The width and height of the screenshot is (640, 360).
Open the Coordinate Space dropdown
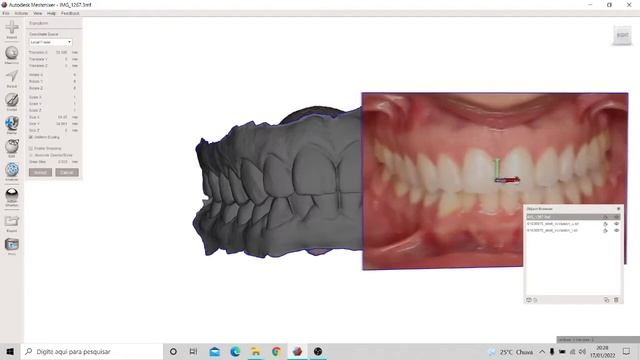point(51,42)
